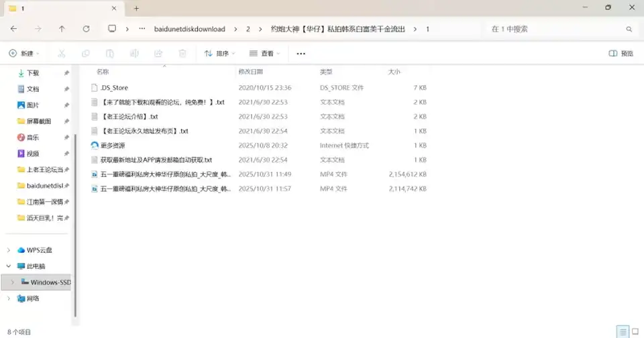Expand chevron after breadcrumb folder 2
The width and height of the screenshot is (644, 338).
click(260, 29)
